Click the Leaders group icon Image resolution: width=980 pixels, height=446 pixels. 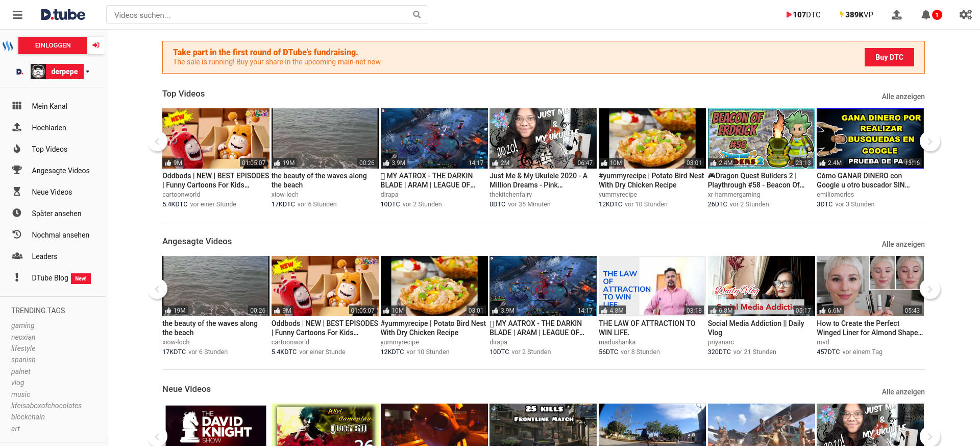17,256
